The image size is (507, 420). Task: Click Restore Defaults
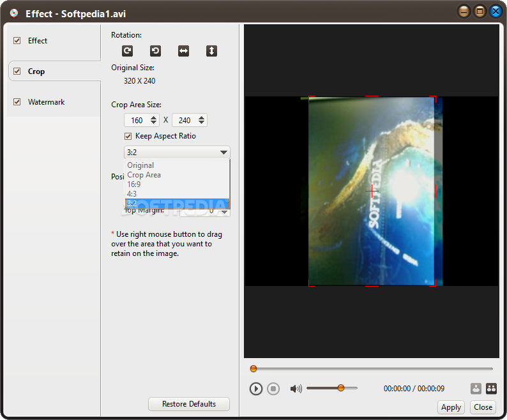click(x=189, y=404)
